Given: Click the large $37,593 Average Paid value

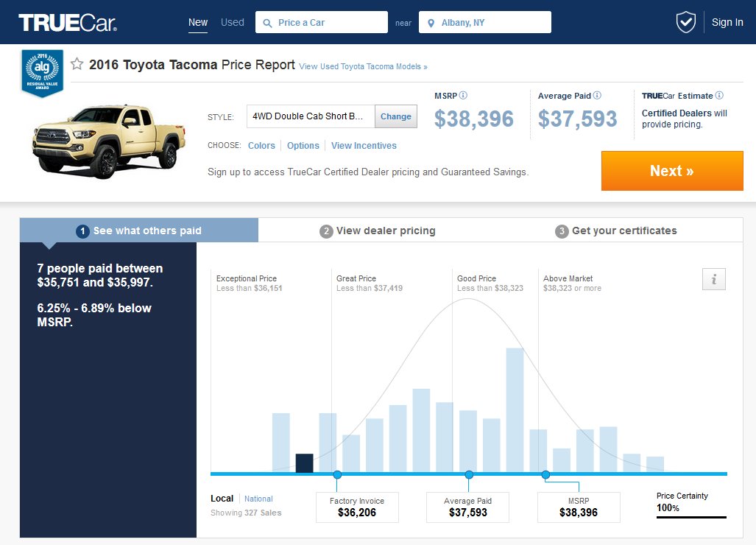Looking at the screenshot, I should (x=578, y=119).
